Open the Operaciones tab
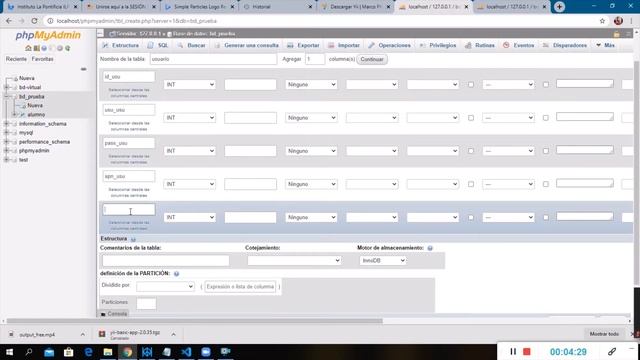Viewport: 640px width, 360px height. 390,45
